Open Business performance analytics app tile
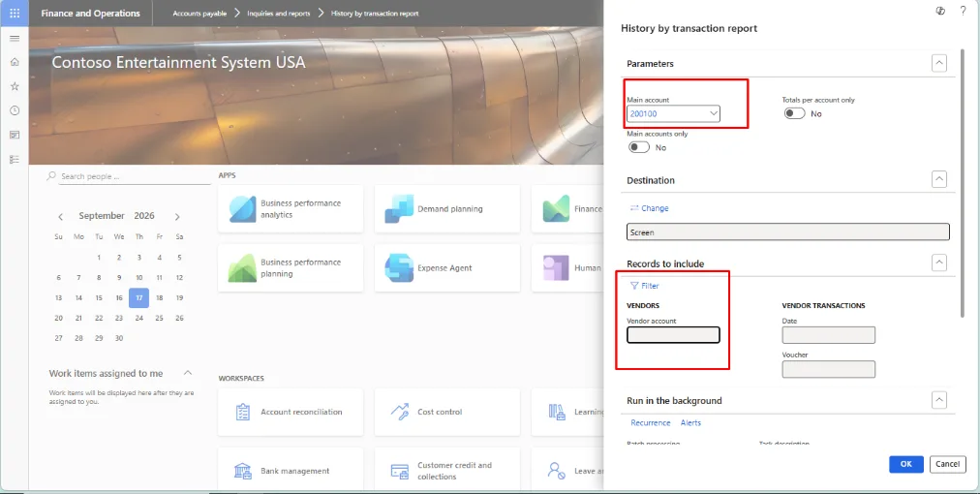The image size is (980, 494). point(291,209)
